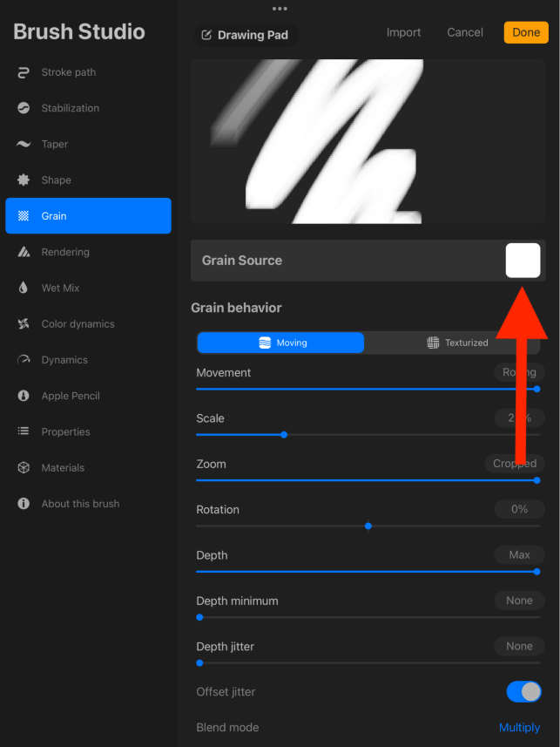Viewport: 560px width, 747px height.
Task: Select Moving grain behavior
Action: [280, 343]
